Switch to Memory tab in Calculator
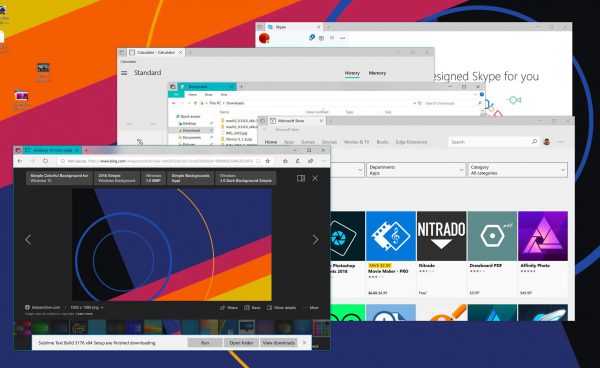 377,73
